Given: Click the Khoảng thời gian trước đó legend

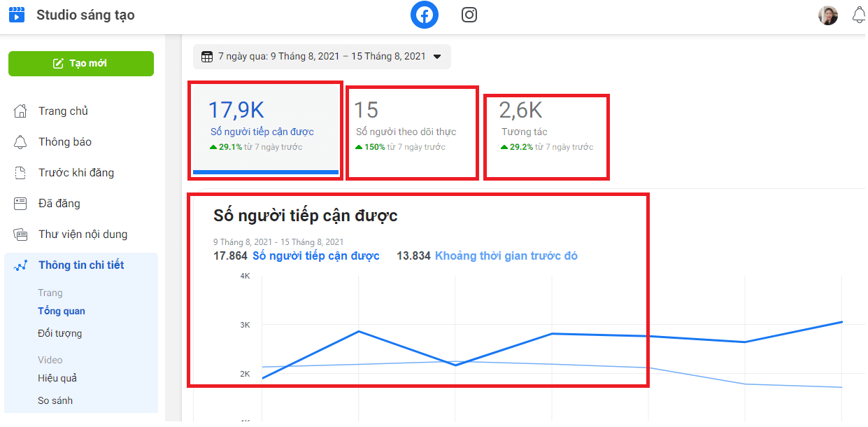Looking at the screenshot, I should (x=506, y=256).
